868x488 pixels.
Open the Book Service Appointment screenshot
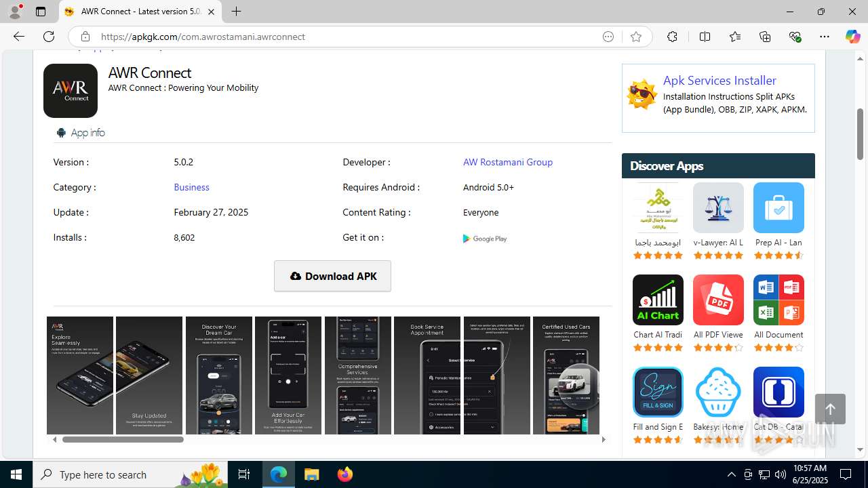click(x=427, y=375)
